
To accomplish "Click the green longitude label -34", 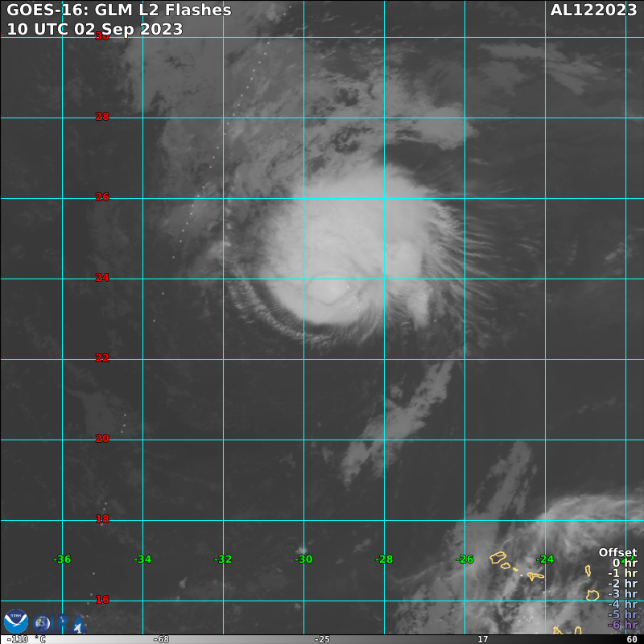I will [142, 559].
